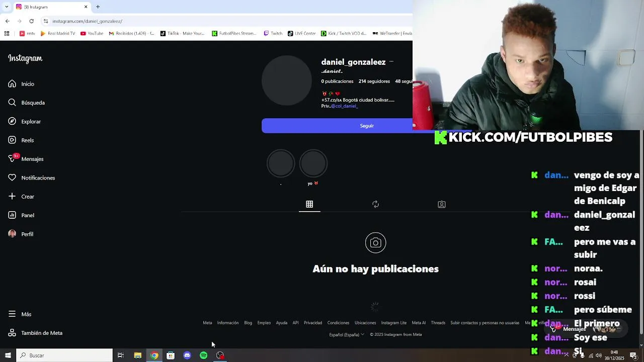The height and width of the screenshot is (362, 644).
Task: Open Información footer link
Action: [228, 323]
